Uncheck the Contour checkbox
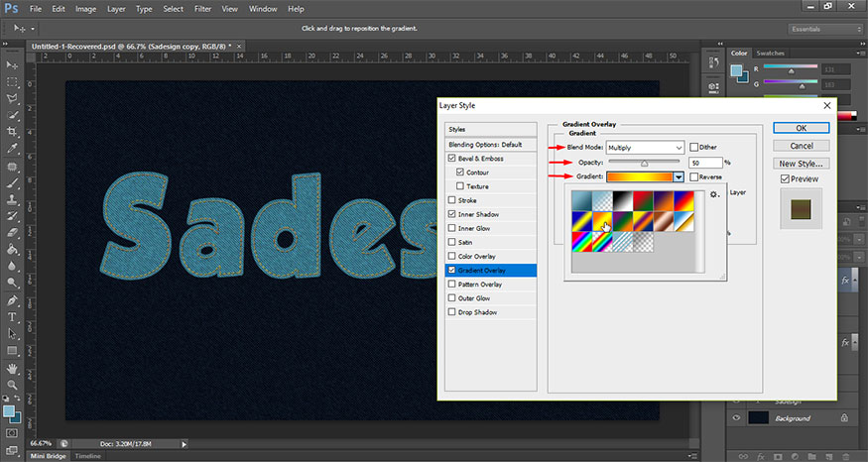The height and width of the screenshot is (462, 868). coord(460,173)
